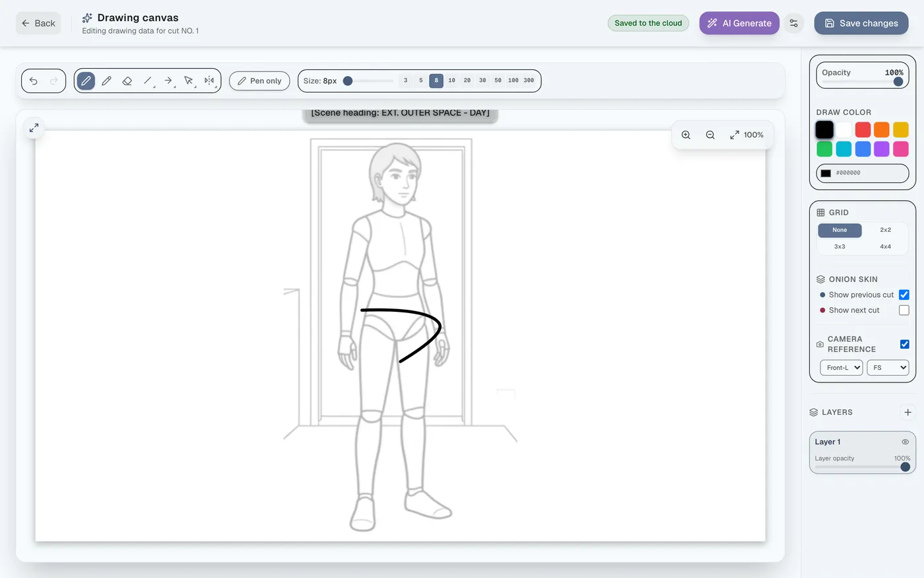This screenshot has height=578, width=924.
Task: Select the pencil tool
Action: (x=106, y=81)
